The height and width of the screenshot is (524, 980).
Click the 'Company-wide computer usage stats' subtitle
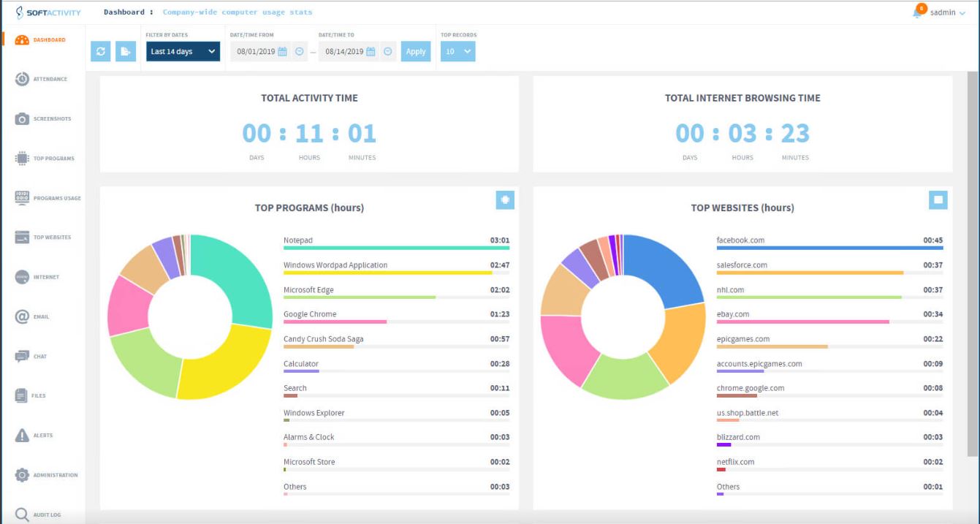[x=238, y=12]
